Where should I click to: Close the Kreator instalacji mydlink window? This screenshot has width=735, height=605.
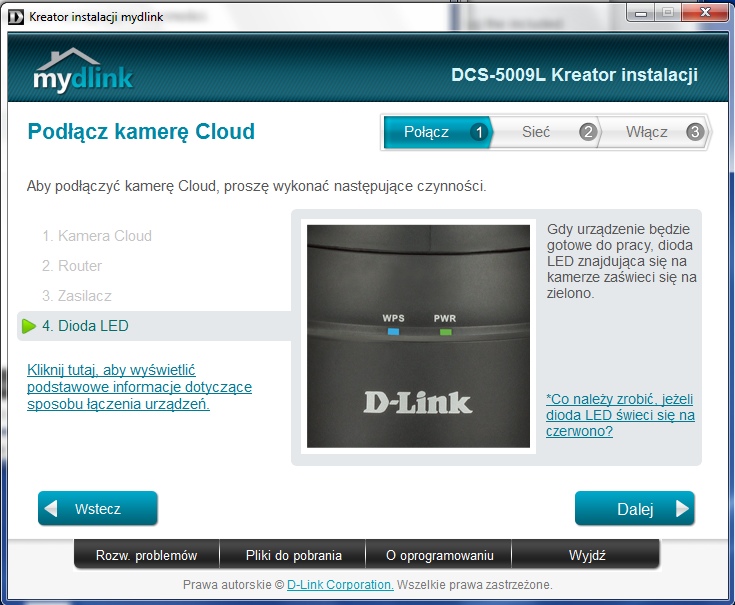[x=705, y=13]
